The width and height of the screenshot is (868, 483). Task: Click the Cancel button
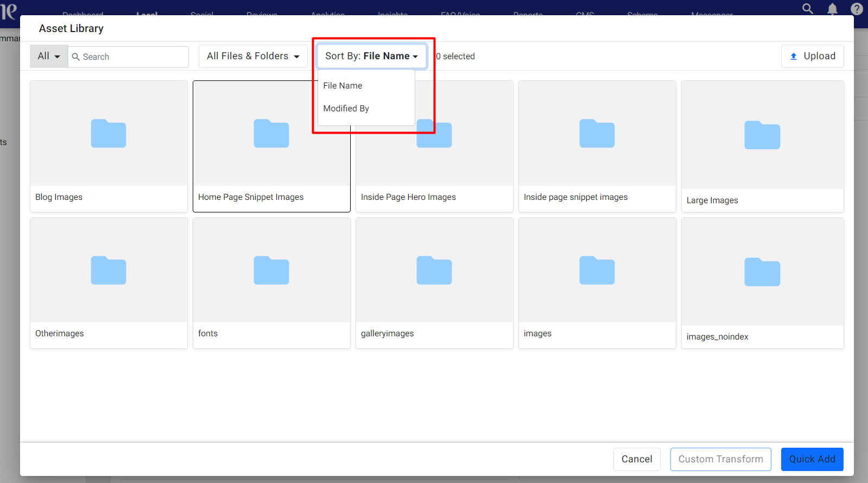point(637,459)
